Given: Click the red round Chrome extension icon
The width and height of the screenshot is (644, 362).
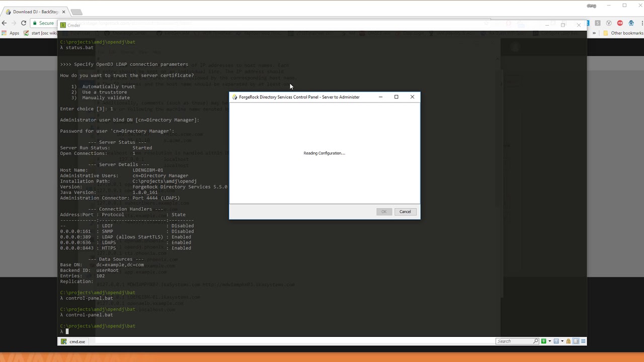Looking at the screenshot, I should pos(620,23).
